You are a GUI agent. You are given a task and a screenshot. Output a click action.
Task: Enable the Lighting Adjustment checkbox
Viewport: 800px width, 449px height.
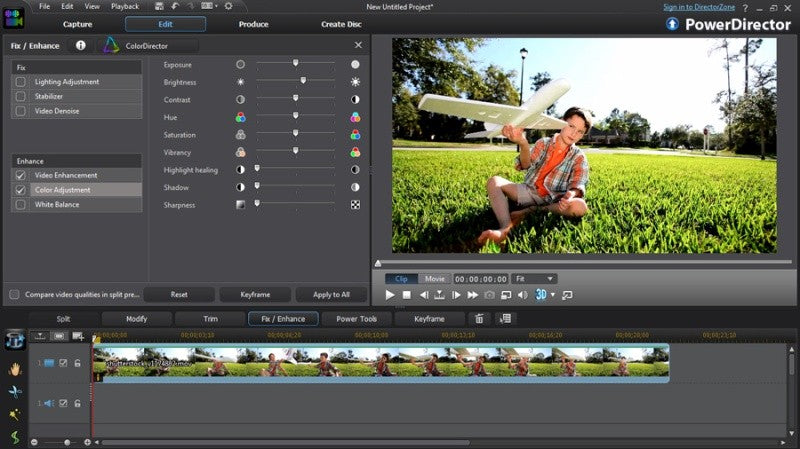(20, 82)
